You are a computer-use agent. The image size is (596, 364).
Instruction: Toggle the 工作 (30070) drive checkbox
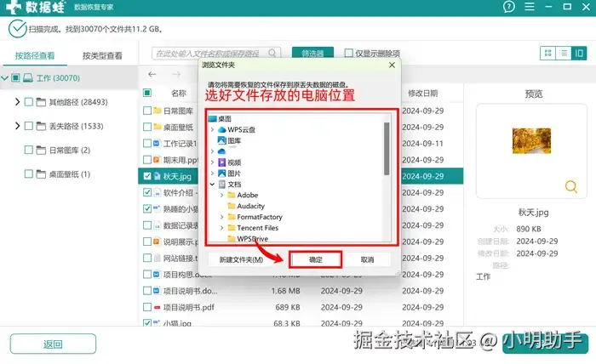[15, 77]
